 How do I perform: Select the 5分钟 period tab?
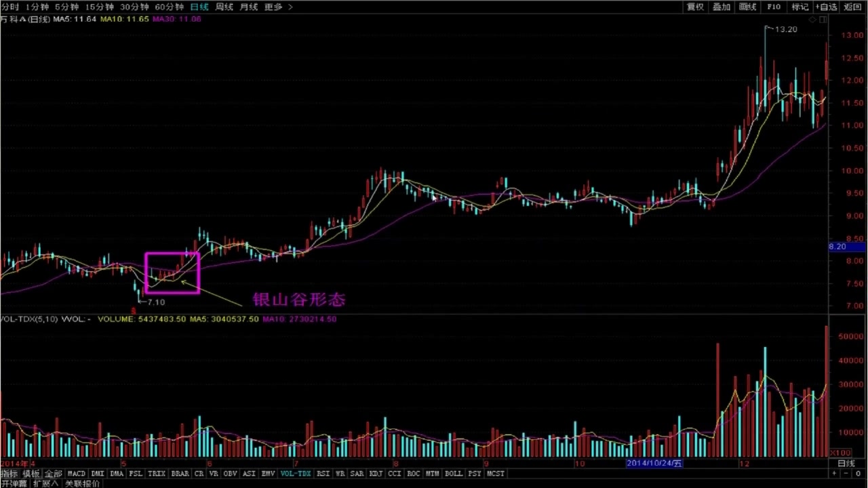tap(66, 7)
